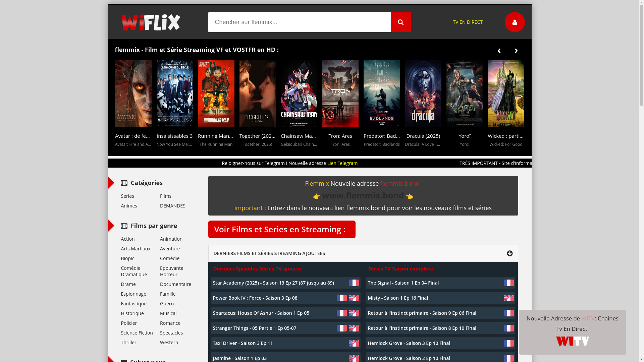The width and height of the screenshot is (644, 362).
Task: Select the Thriller genre
Action: pos(128,343)
